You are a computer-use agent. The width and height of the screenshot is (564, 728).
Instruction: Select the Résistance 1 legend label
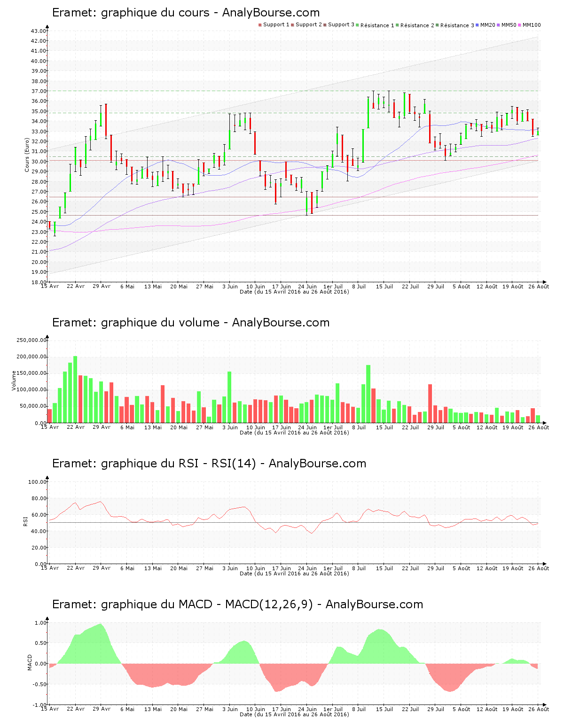tap(377, 25)
